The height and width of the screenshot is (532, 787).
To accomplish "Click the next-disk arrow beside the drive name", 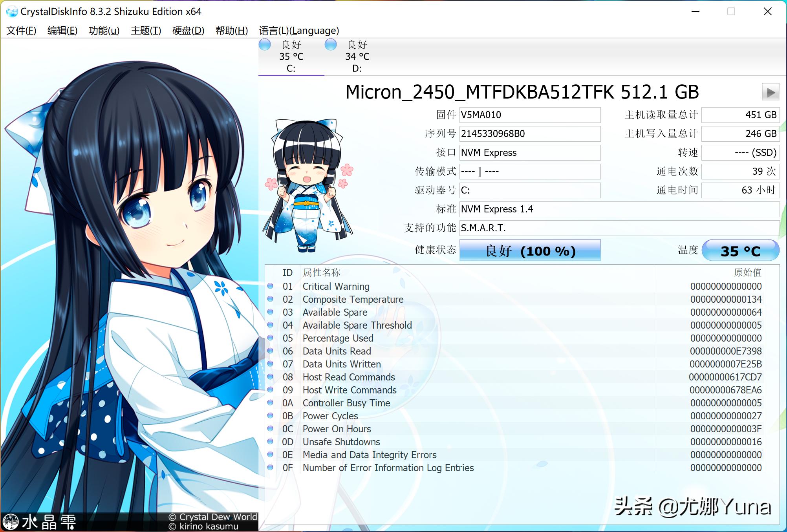I will (772, 92).
